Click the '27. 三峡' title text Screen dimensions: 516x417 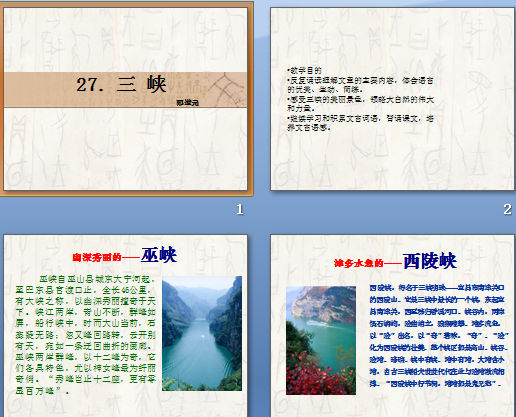coord(121,84)
